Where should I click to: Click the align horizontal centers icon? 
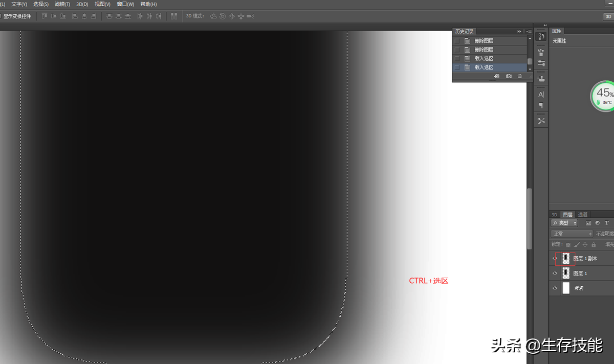click(x=84, y=16)
